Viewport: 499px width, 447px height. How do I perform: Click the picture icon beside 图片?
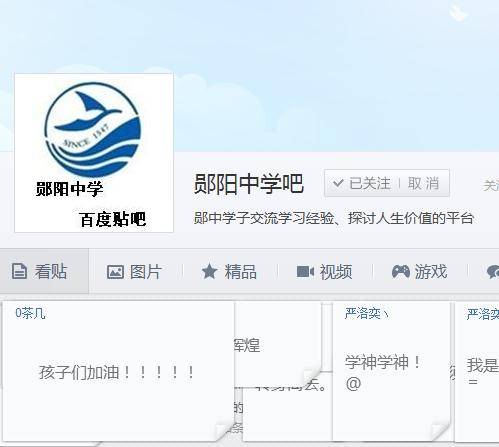(x=115, y=272)
